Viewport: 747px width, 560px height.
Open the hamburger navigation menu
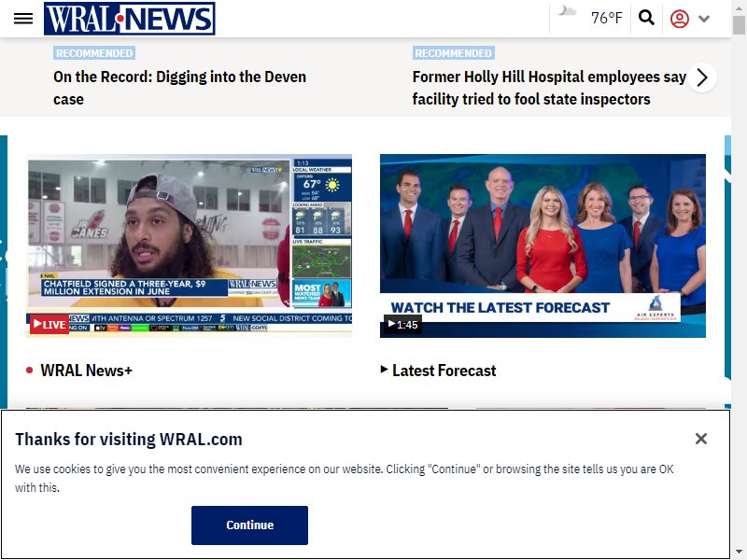22,19
